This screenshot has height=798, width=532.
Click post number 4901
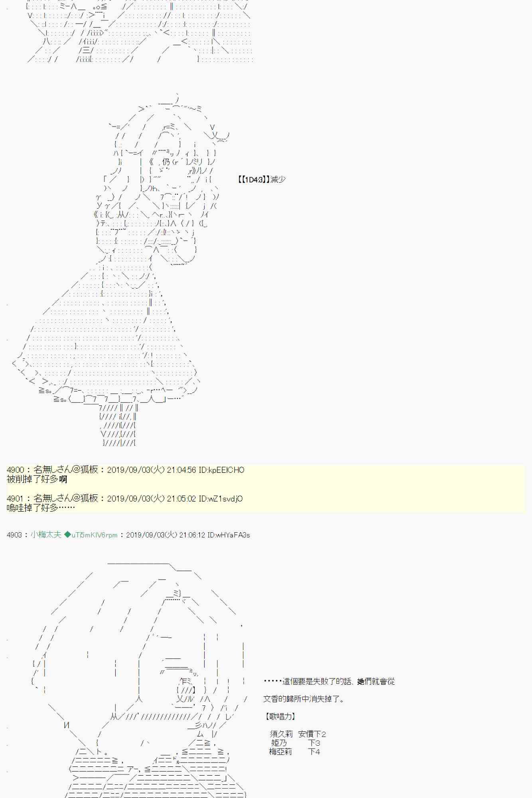(x=15, y=499)
